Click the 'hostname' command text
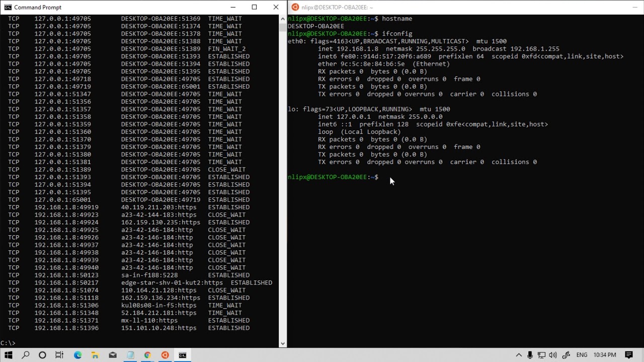Viewport: 644px width, 362px height. tap(397, 19)
